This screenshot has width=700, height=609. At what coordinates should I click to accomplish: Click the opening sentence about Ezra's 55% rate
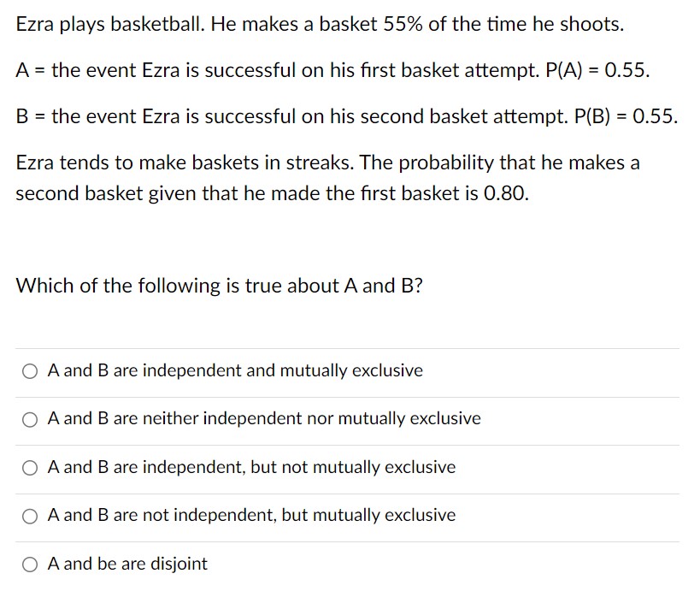[322, 24]
